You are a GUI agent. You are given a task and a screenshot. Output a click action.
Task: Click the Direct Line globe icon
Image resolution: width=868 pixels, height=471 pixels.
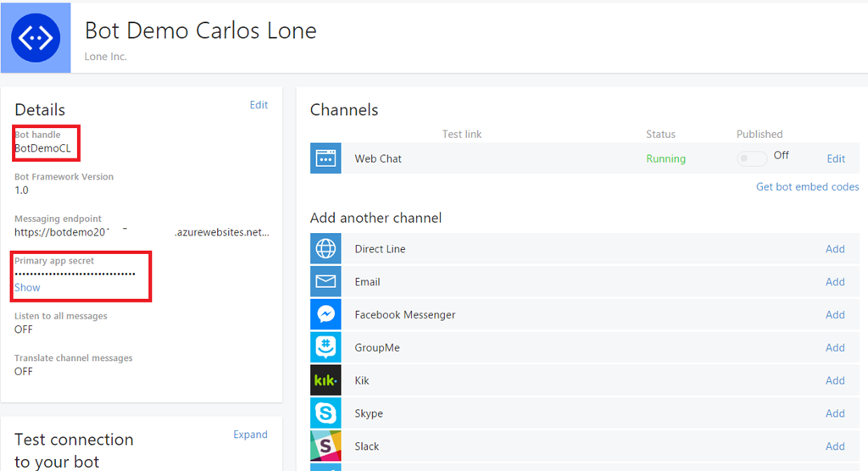[325, 248]
